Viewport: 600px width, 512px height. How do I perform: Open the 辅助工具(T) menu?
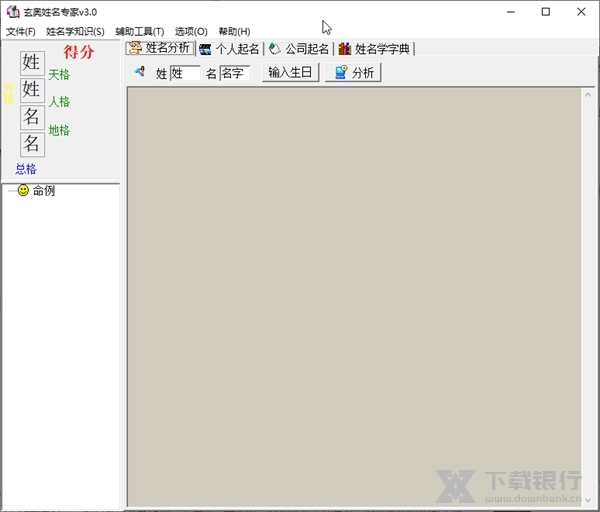[x=140, y=31]
